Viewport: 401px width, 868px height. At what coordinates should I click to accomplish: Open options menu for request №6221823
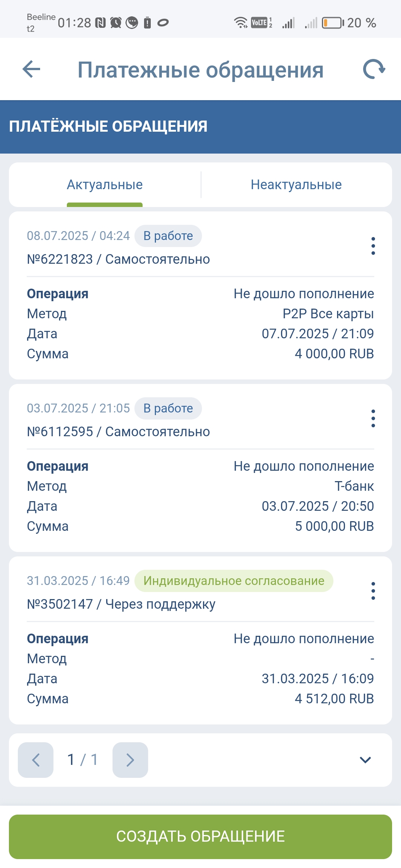coord(373,246)
